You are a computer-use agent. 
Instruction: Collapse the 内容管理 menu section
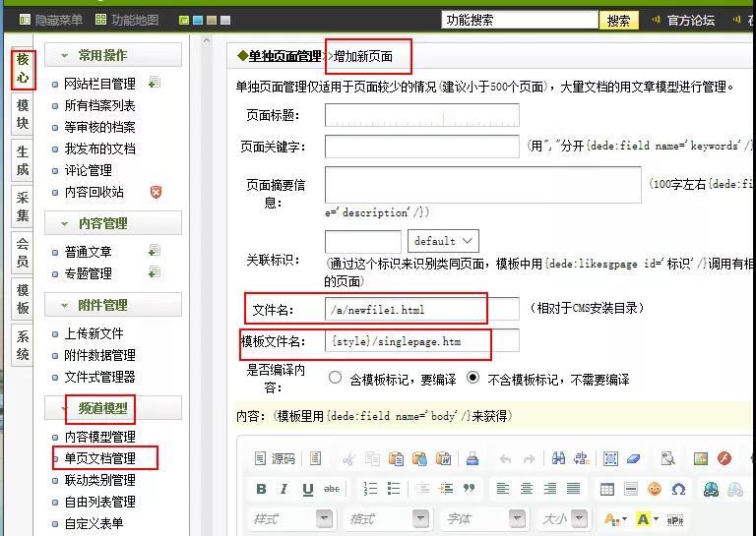pyautogui.click(x=113, y=223)
